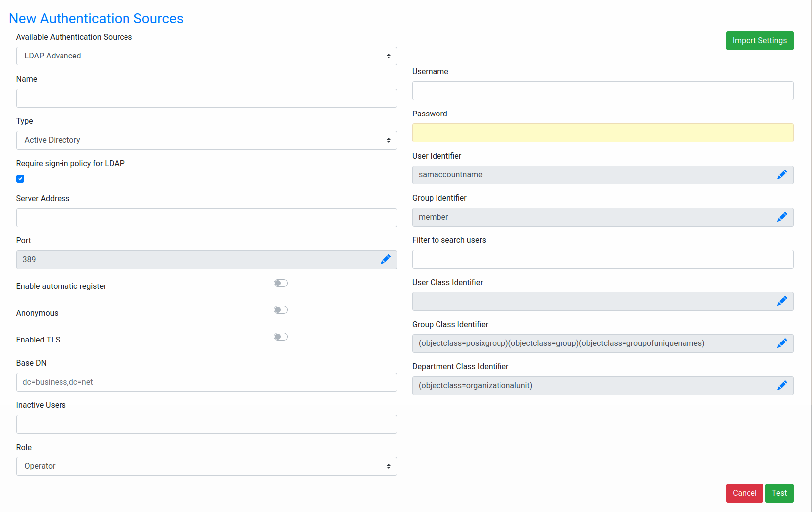Image resolution: width=812 pixels, height=513 pixels.
Task: Click the pencil icon beside Port field
Action: coord(385,259)
